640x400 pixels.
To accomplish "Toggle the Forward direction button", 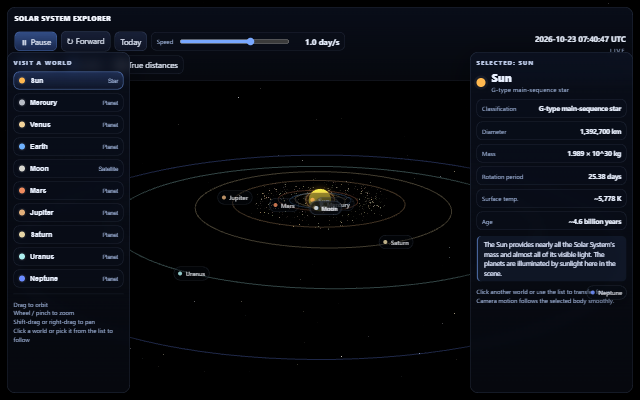I will (86, 41).
